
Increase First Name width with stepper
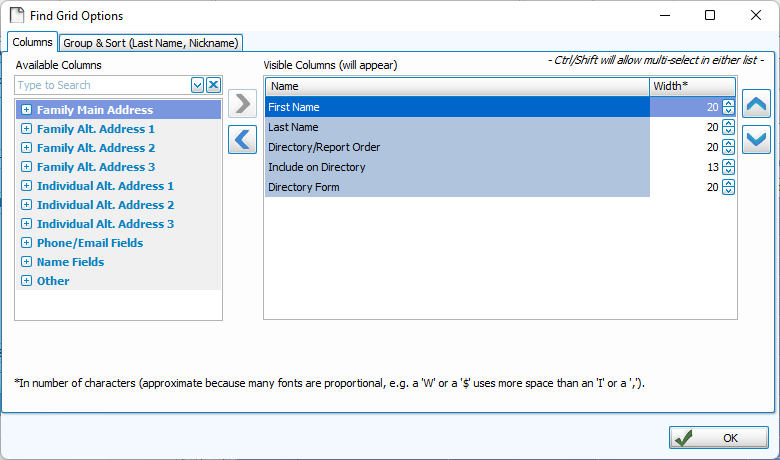[x=728, y=103]
